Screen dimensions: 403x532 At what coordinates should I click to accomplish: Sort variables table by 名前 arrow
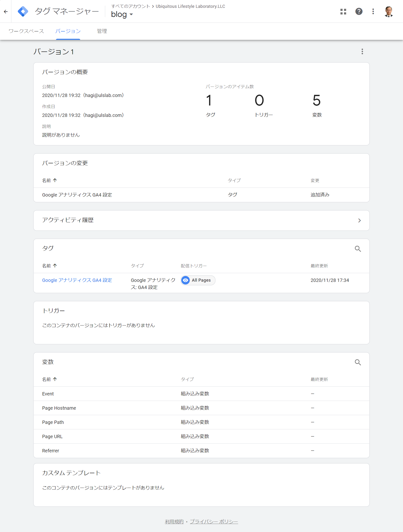[55, 379]
